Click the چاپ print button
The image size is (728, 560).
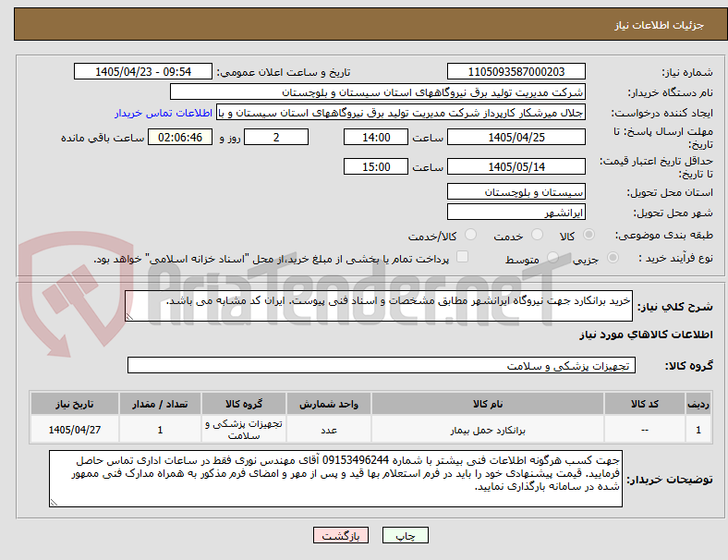pyautogui.click(x=406, y=535)
